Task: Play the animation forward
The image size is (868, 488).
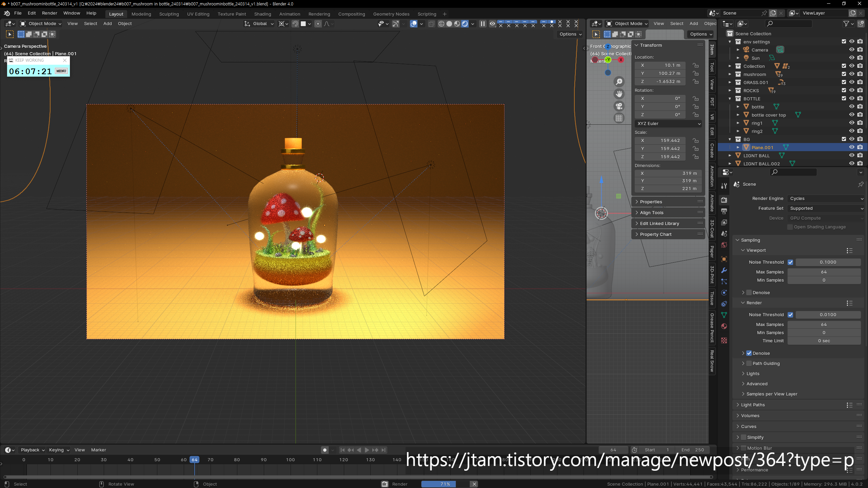Action: pyautogui.click(x=367, y=450)
